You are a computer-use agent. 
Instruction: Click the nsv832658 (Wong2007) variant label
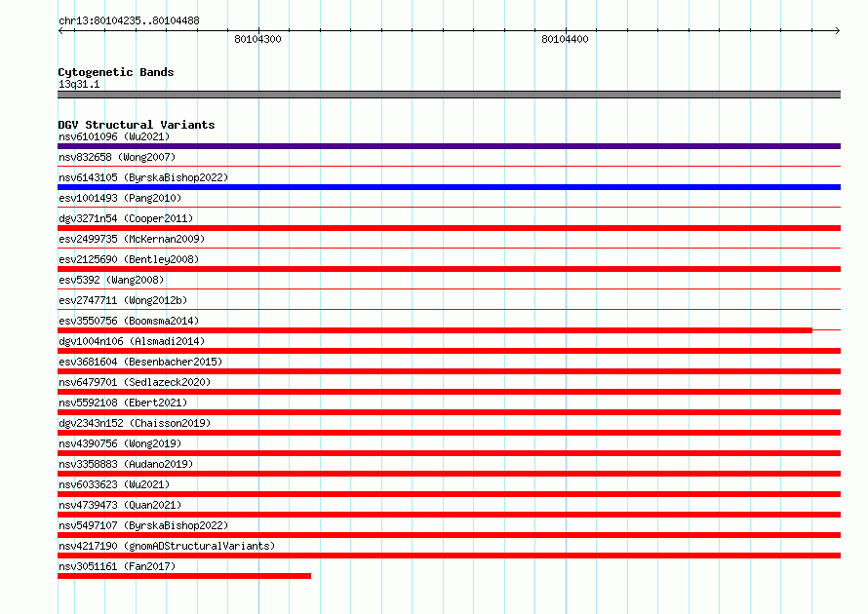click(117, 157)
